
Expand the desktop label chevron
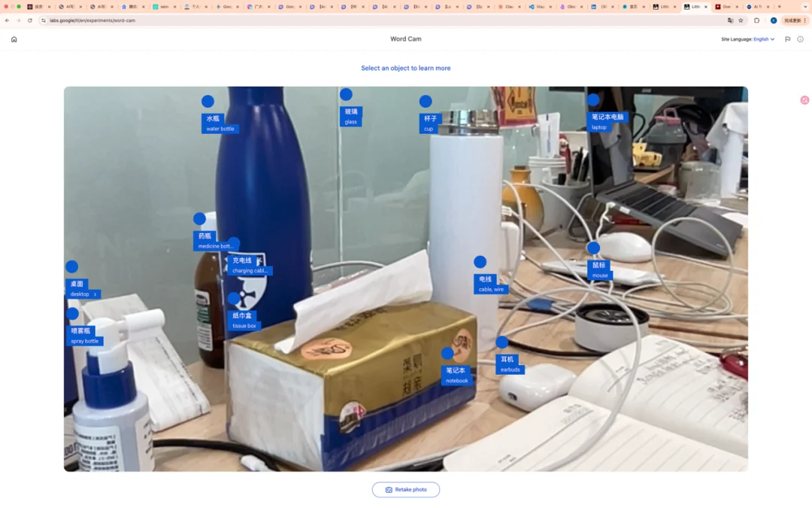(x=95, y=294)
